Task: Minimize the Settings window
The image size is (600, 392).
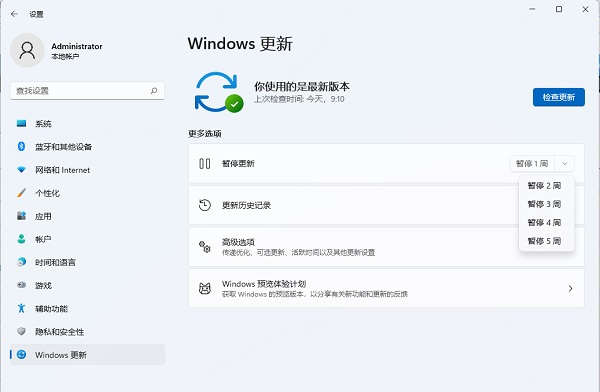Action: tap(532, 9)
